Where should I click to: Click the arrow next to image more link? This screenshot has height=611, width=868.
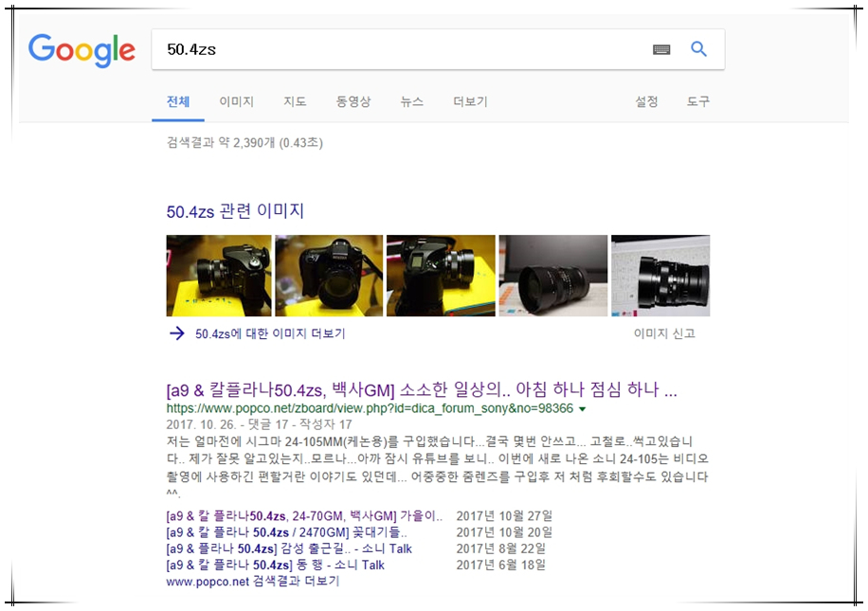coord(176,333)
